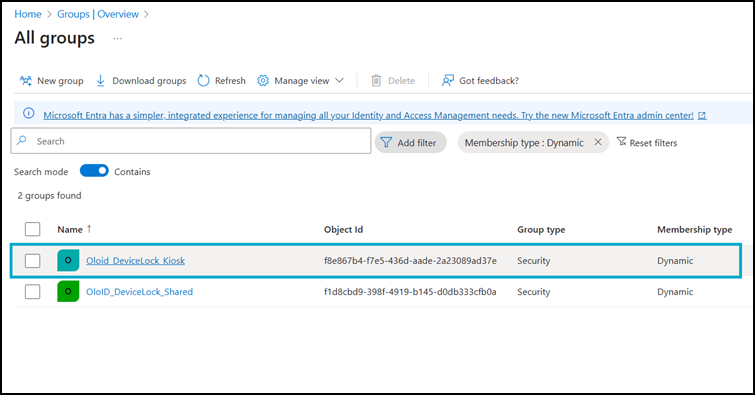The image size is (755, 395).
Task: Click Dynamic in the Kiosk row
Action: coord(675,261)
